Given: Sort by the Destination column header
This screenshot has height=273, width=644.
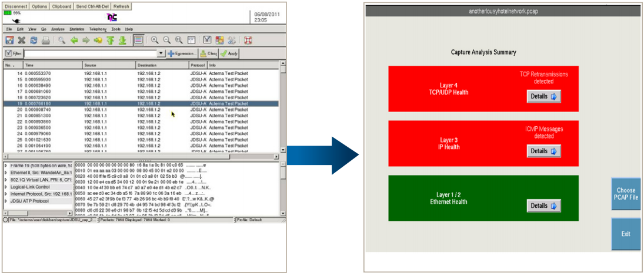Looking at the screenshot, I should point(162,65).
